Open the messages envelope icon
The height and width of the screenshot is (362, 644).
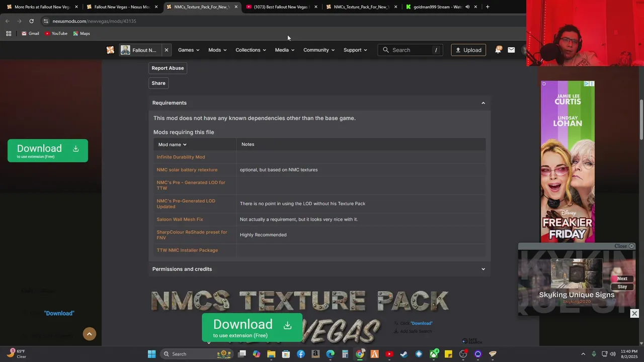[x=511, y=50]
